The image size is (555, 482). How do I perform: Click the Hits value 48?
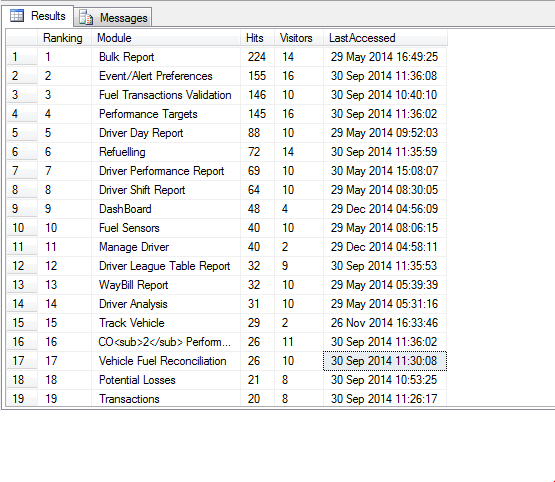[x=257, y=209]
